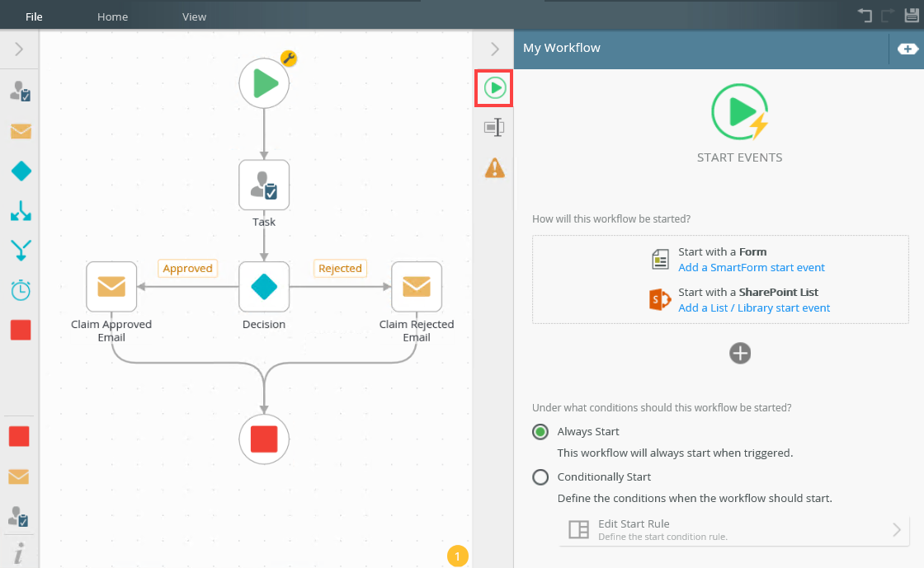Image resolution: width=924 pixels, height=568 pixels.
Task: Click Add a SmartForm start event link
Action: tap(751, 267)
